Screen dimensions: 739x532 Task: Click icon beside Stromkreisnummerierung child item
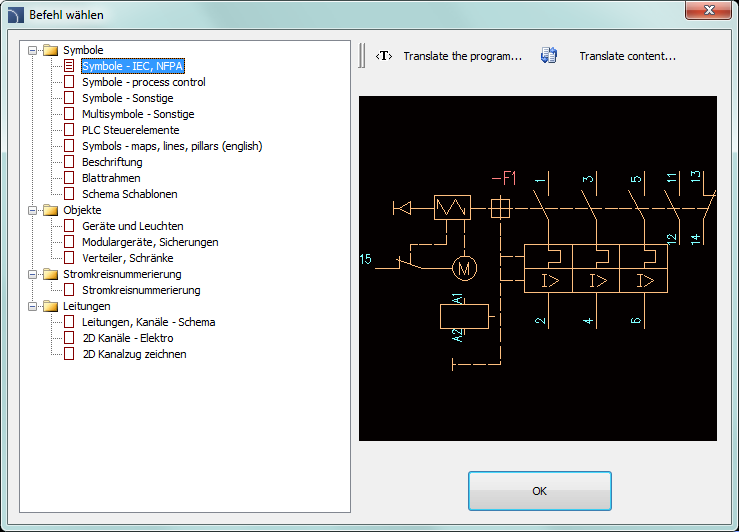click(69, 290)
